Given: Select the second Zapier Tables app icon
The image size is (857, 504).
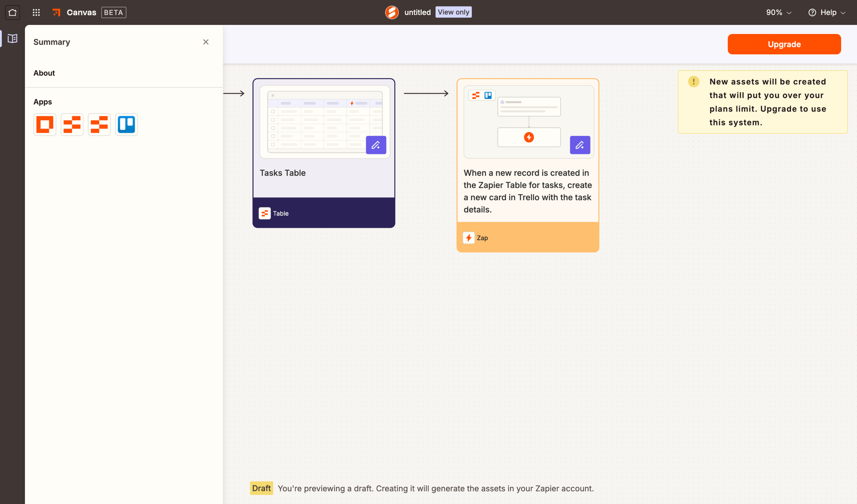Looking at the screenshot, I should [x=99, y=125].
